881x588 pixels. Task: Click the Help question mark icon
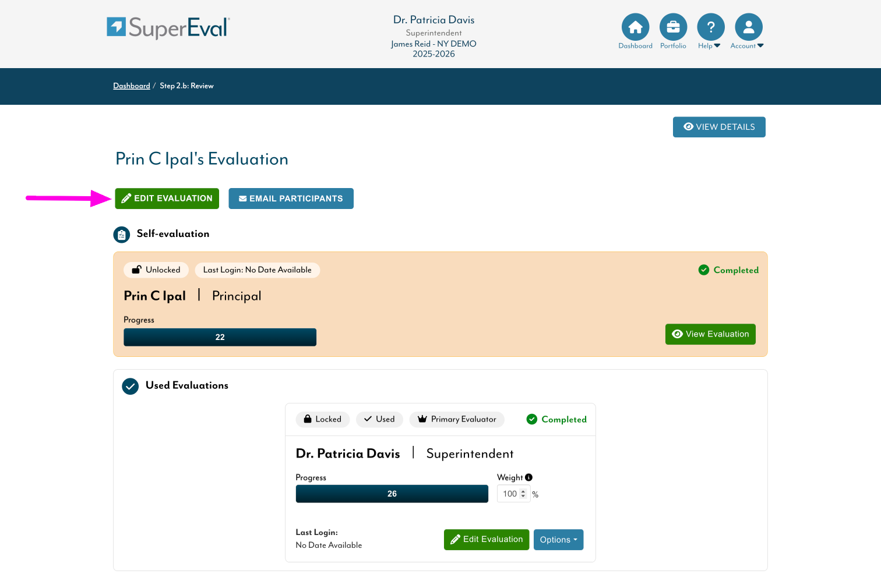point(710,27)
